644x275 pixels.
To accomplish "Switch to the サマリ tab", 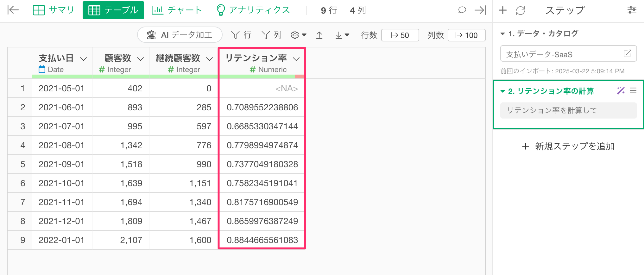I will pos(54,10).
